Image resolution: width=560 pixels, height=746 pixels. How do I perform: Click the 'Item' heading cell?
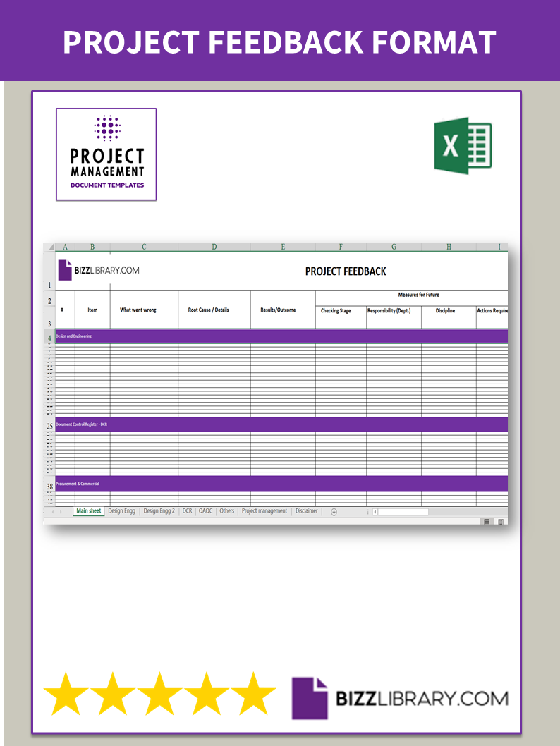point(92,310)
